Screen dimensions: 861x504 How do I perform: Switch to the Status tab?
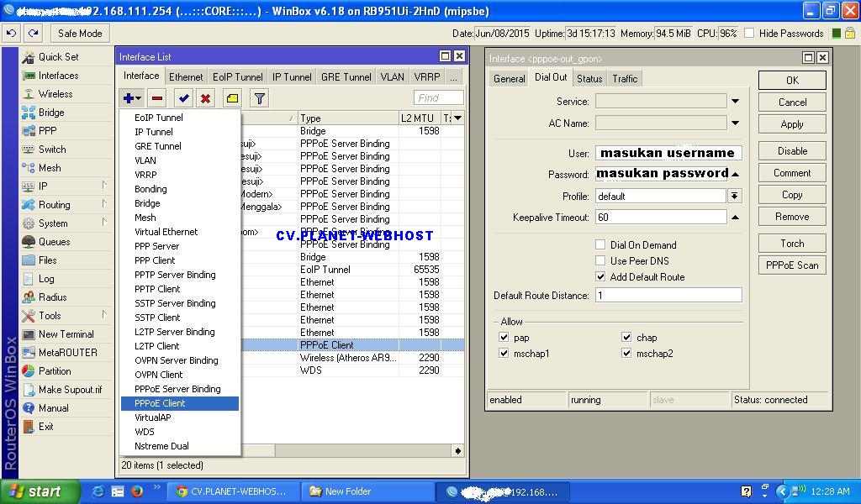click(x=589, y=79)
